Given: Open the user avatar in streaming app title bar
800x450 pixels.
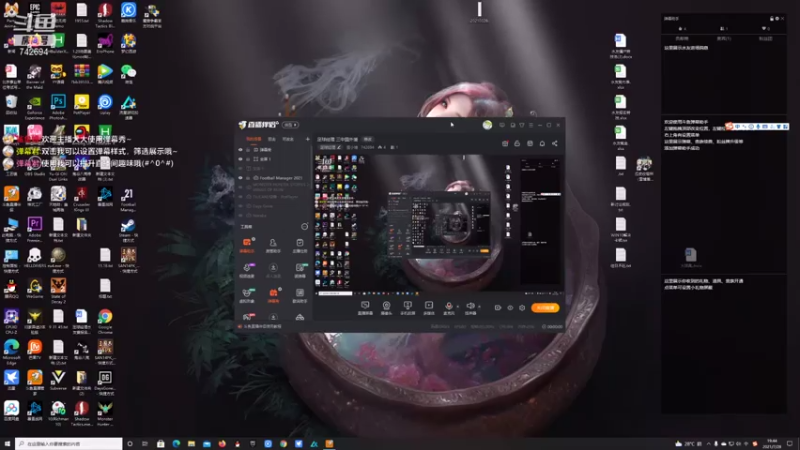Looking at the screenshot, I should point(487,124).
